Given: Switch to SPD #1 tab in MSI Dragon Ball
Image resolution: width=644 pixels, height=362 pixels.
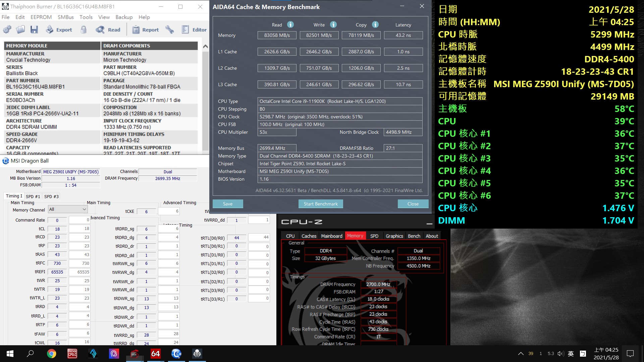Looking at the screenshot, I should click(x=33, y=196).
